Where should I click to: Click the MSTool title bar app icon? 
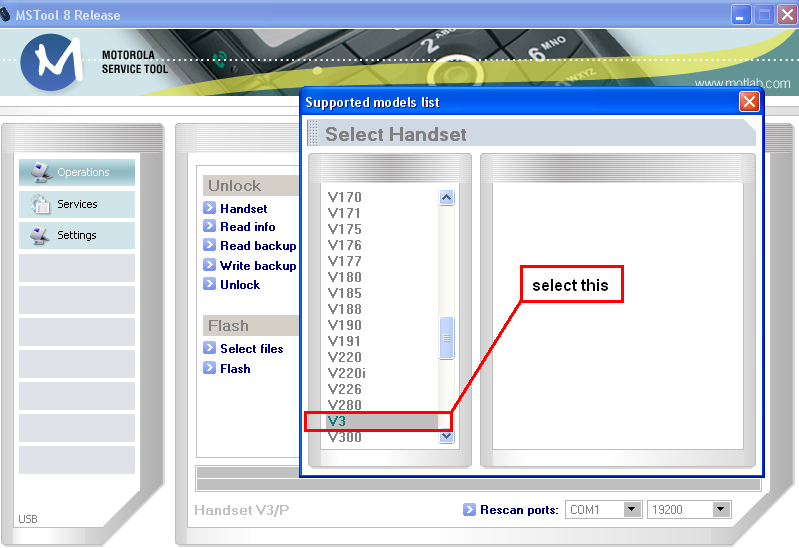click(x=5, y=14)
